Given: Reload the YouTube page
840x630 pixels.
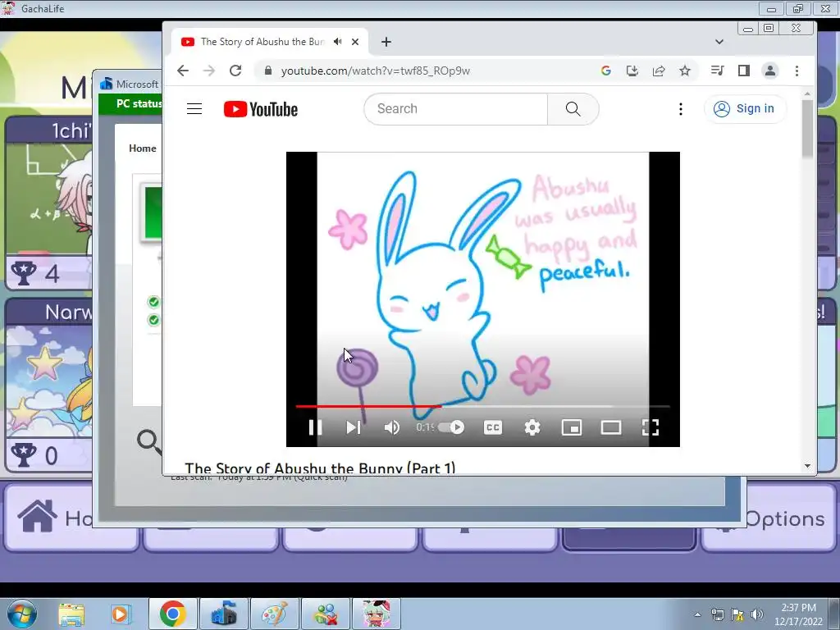Looking at the screenshot, I should click(235, 71).
